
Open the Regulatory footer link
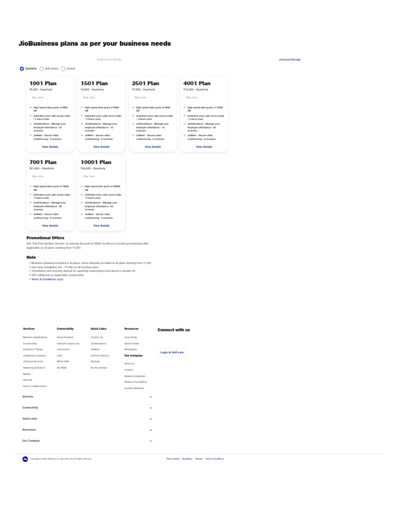pos(187,459)
